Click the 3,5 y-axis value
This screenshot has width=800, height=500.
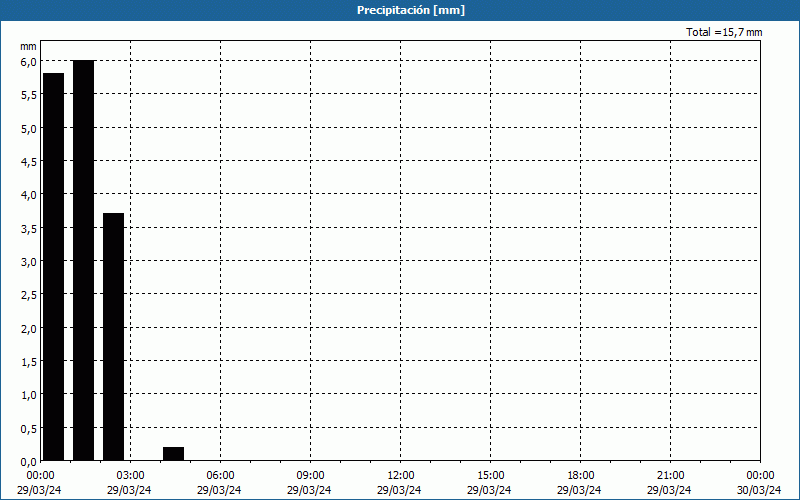tap(29, 229)
